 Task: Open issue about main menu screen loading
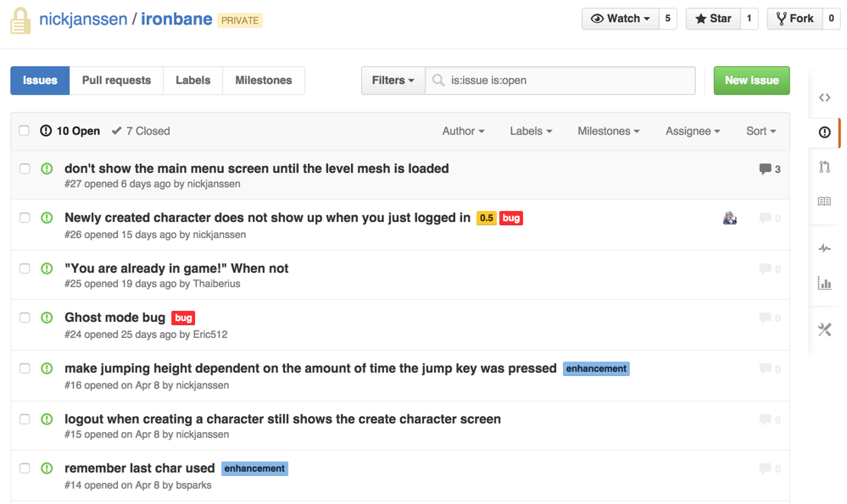[x=257, y=169]
